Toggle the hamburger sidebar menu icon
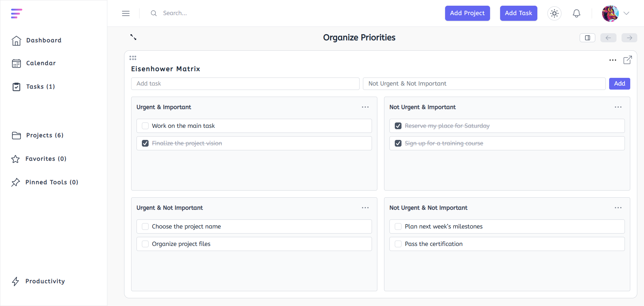Image resolution: width=644 pixels, height=306 pixels. click(x=126, y=13)
